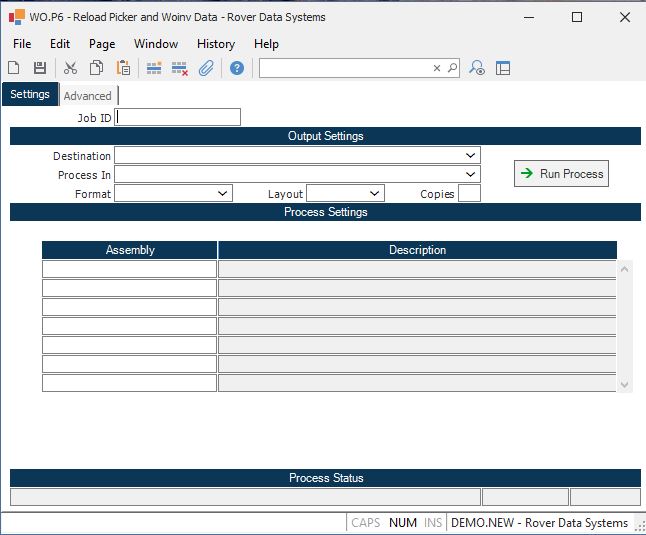Click the Job ID input field
Screen dimensions: 646x535
[178, 117]
